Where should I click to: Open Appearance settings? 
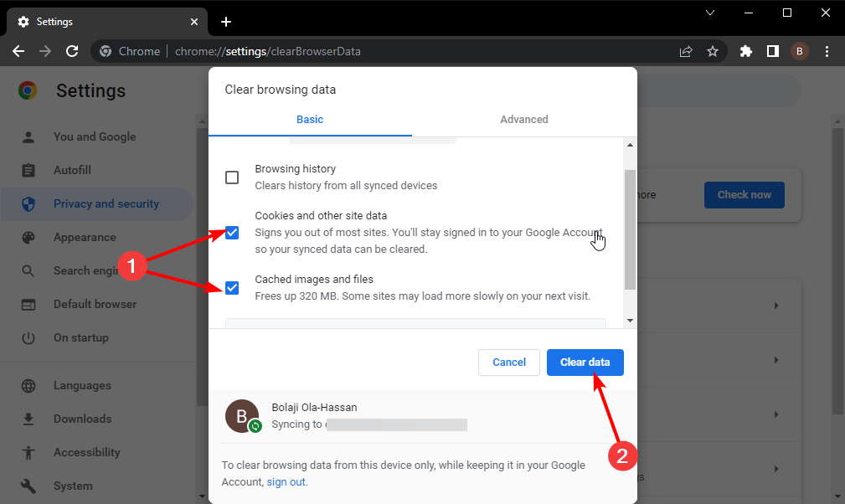pyautogui.click(x=85, y=237)
